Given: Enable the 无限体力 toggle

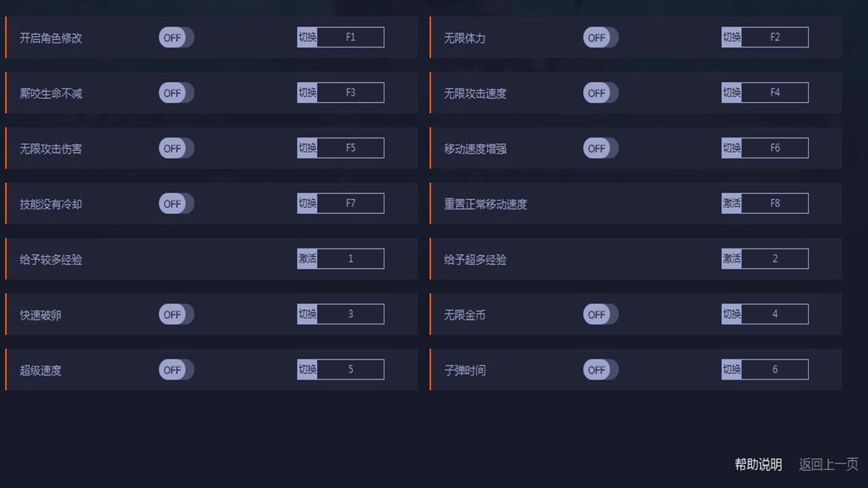Looking at the screenshot, I should (x=600, y=38).
